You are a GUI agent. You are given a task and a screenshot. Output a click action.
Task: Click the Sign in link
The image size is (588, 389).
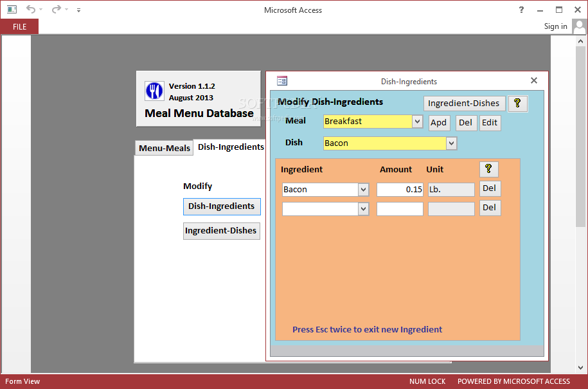tap(555, 26)
